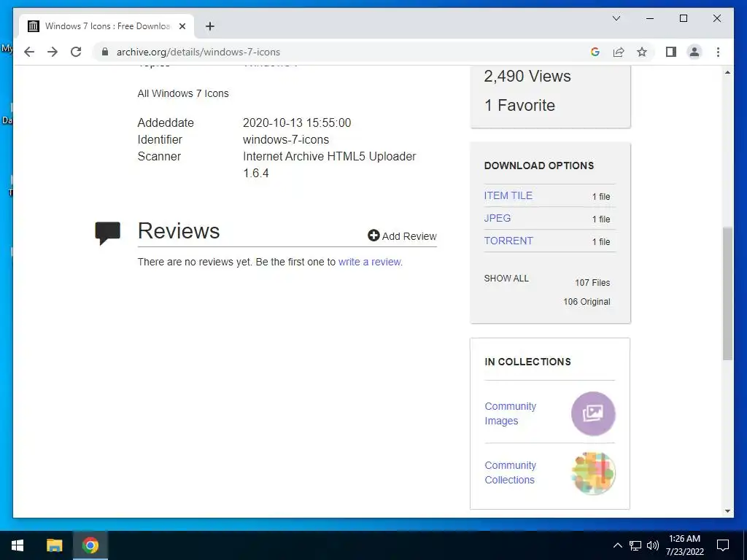747x560 pixels.
Task: Share this page icon
Action: (619, 52)
